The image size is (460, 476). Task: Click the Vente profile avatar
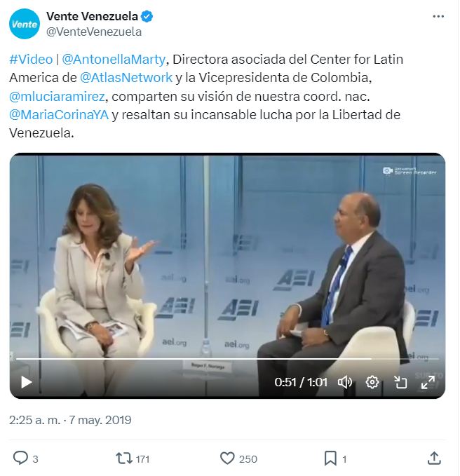[x=25, y=24]
